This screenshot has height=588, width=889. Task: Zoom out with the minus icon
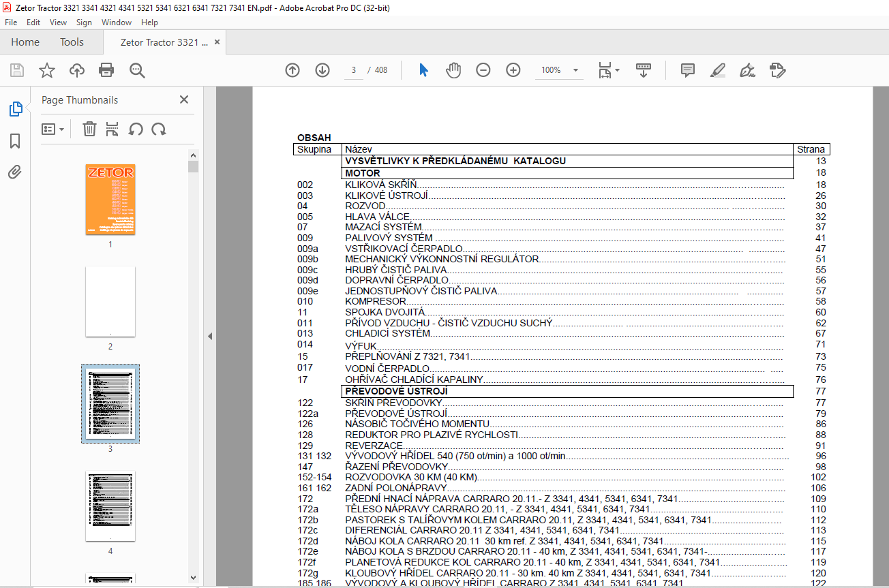tap(483, 70)
